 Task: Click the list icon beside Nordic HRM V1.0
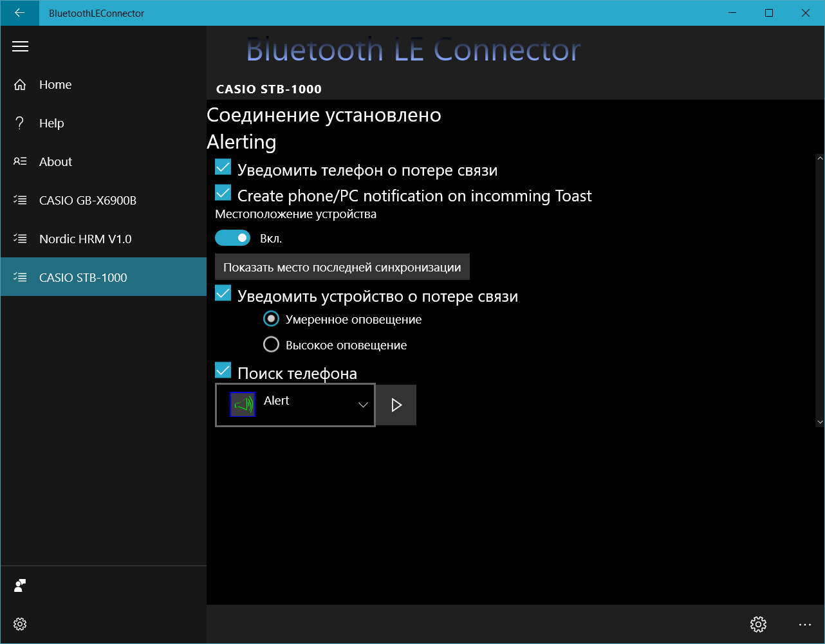[x=20, y=239]
